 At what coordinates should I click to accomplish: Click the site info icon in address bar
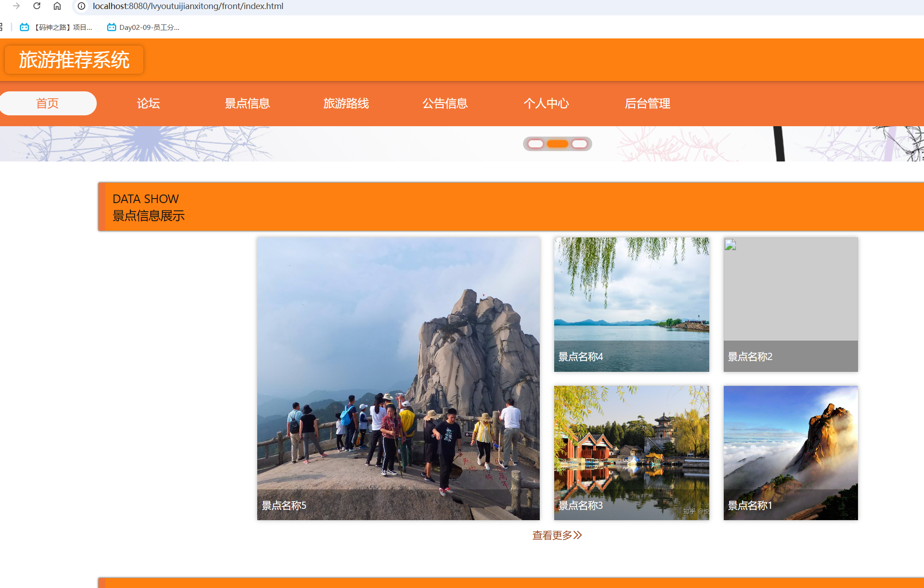pyautogui.click(x=81, y=6)
